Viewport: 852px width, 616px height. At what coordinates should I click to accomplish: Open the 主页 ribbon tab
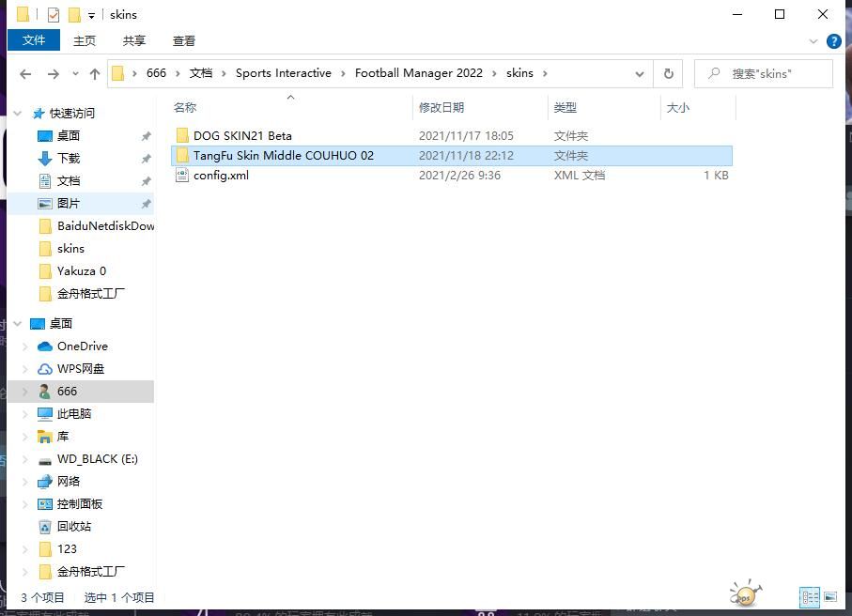point(85,40)
